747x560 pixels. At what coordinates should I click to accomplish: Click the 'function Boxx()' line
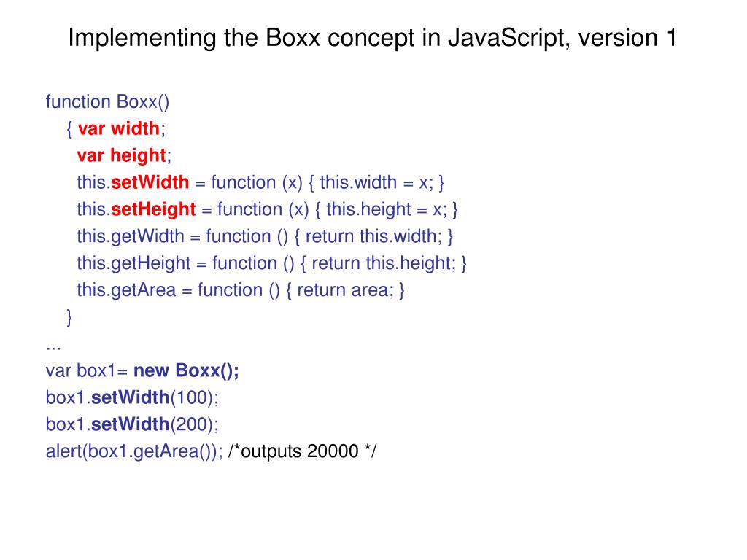point(108,102)
